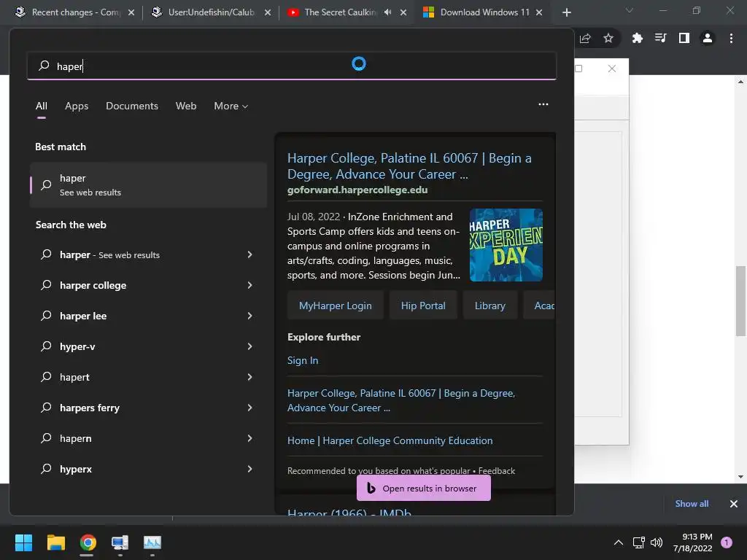This screenshot has height=560, width=747.
Task: Select the 'hyper-v' search suggestion text
Action: 77,346
